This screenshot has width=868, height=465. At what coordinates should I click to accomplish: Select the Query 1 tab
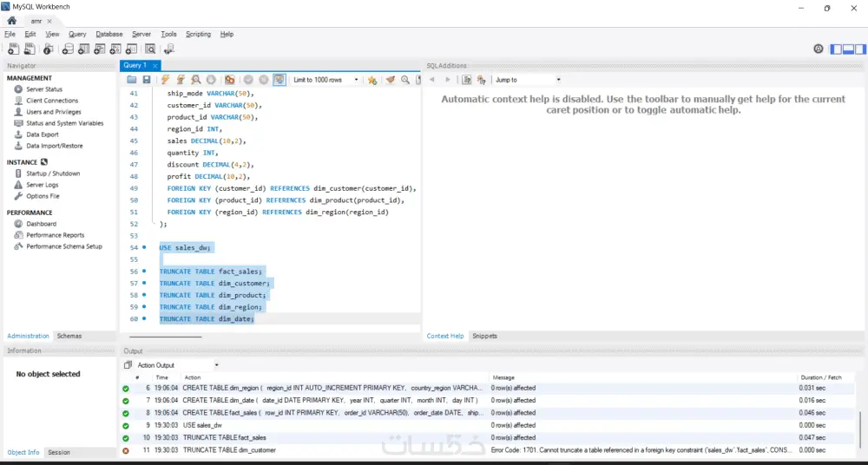(x=135, y=65)
